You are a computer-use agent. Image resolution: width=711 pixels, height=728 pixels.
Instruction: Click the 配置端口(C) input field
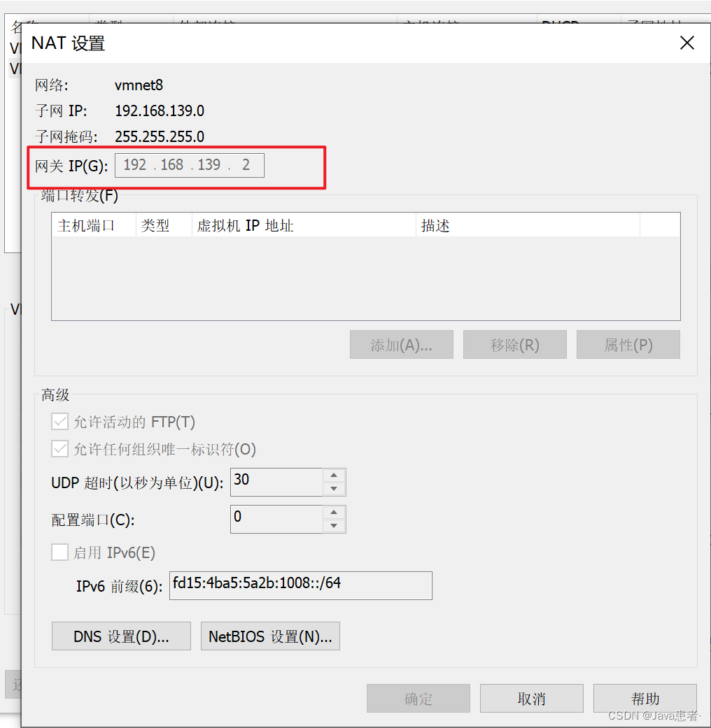[276, 519]
